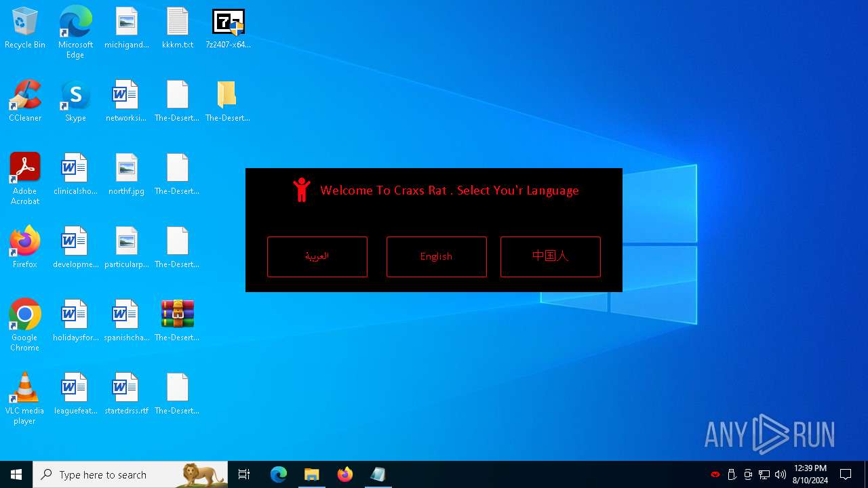Select the northf.jpg image file
The image size is (868, 488).
point(127,175)
